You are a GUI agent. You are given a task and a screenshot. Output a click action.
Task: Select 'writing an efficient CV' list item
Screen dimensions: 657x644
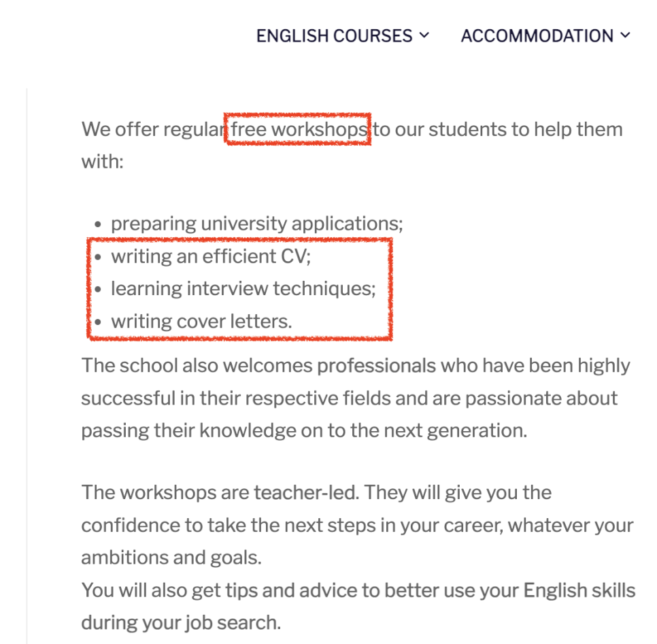click(x=211, y=256)
